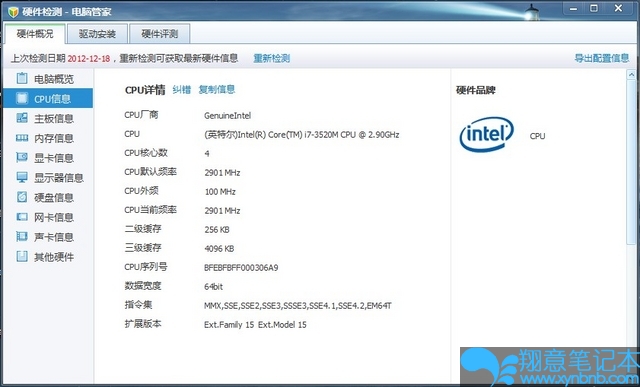640x387 pixels.
Task: Click the 导出配置信息 link
Action: (x=602, y=58)
